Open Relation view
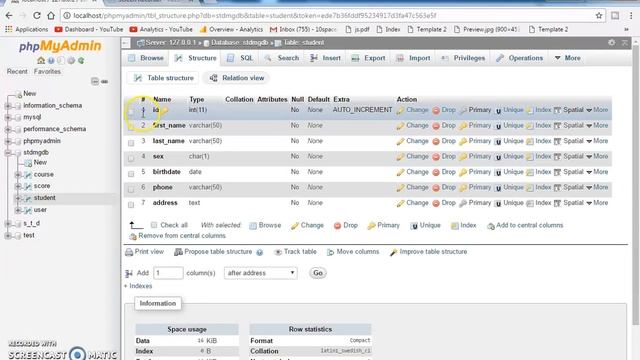 [x=237, y=78]
